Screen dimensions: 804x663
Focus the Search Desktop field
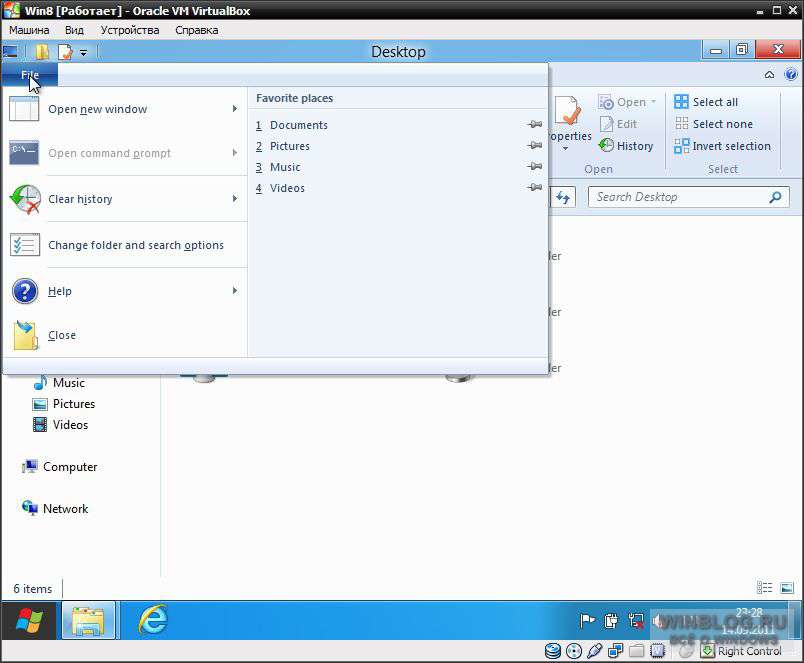689,197
